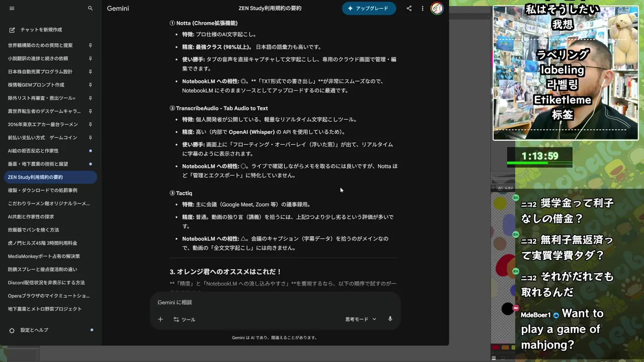The height and width of the screenshot is (362, 644).
Task: Open 設定とヘルプ settings and help
Action: pos(34,330)
